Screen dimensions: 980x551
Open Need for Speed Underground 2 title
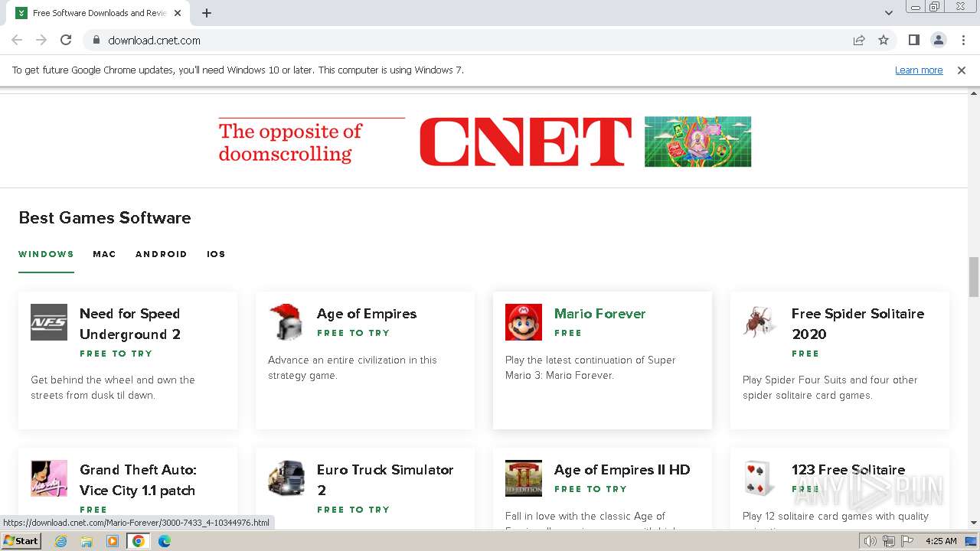(x=130, y=324)
